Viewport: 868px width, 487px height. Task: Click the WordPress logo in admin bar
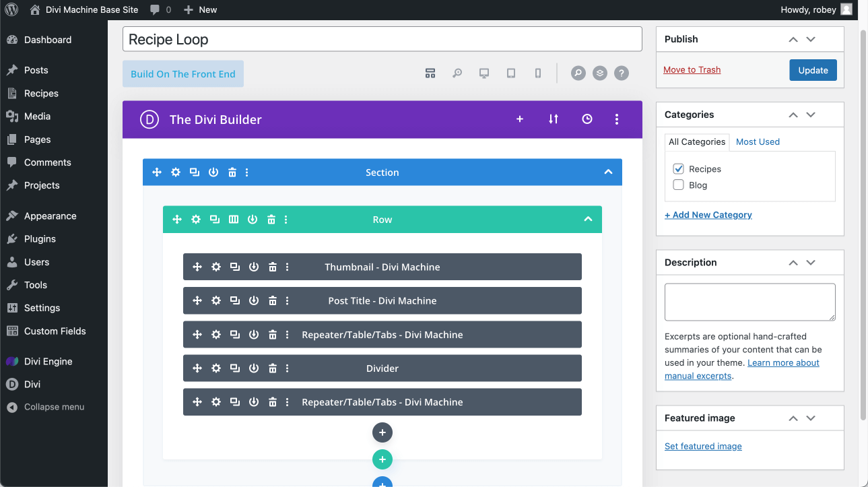[11, 9]
